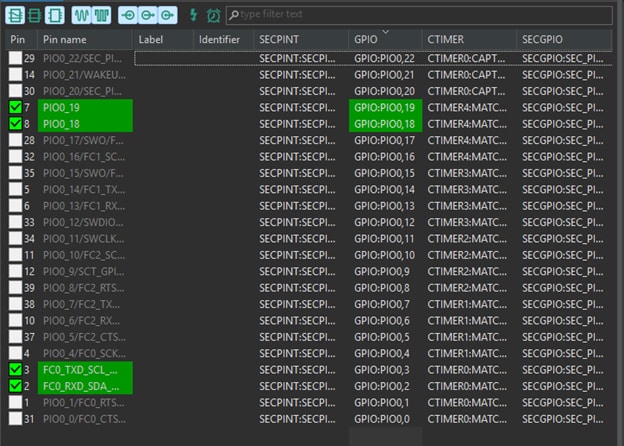Toggle the output direction pin filter

[168, 15]
